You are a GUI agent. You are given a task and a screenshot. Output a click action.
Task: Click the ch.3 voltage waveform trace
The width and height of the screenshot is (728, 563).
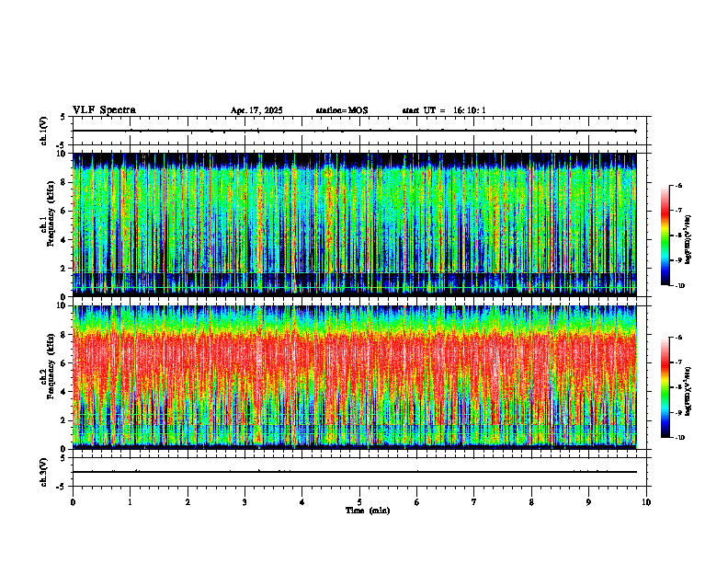355,472
